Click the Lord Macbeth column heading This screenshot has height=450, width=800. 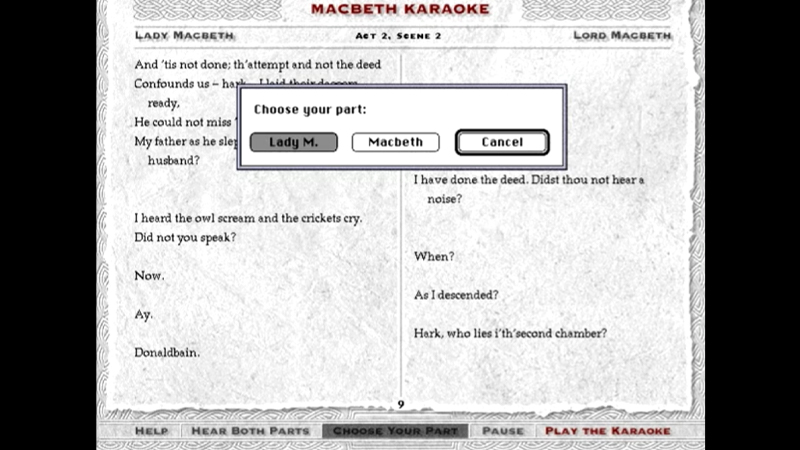point(622,35)
